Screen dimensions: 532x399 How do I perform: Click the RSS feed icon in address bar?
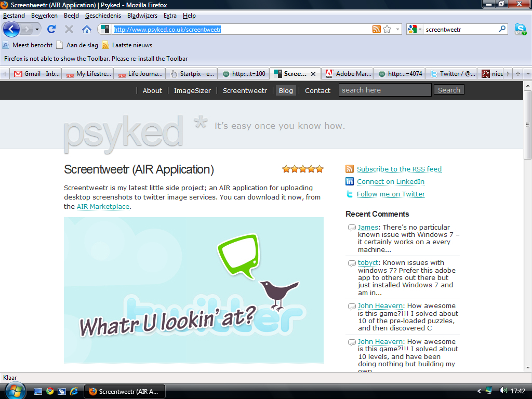click(x=377, y=29)
